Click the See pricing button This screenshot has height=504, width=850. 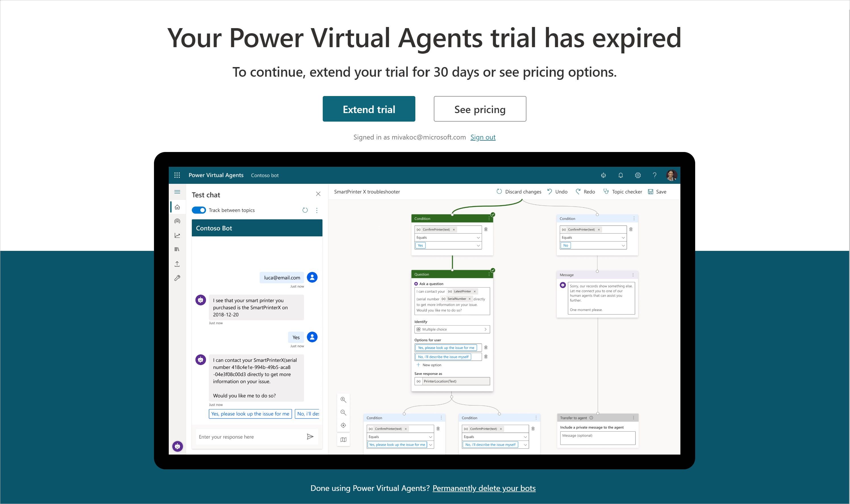click(x=480, y=109)
